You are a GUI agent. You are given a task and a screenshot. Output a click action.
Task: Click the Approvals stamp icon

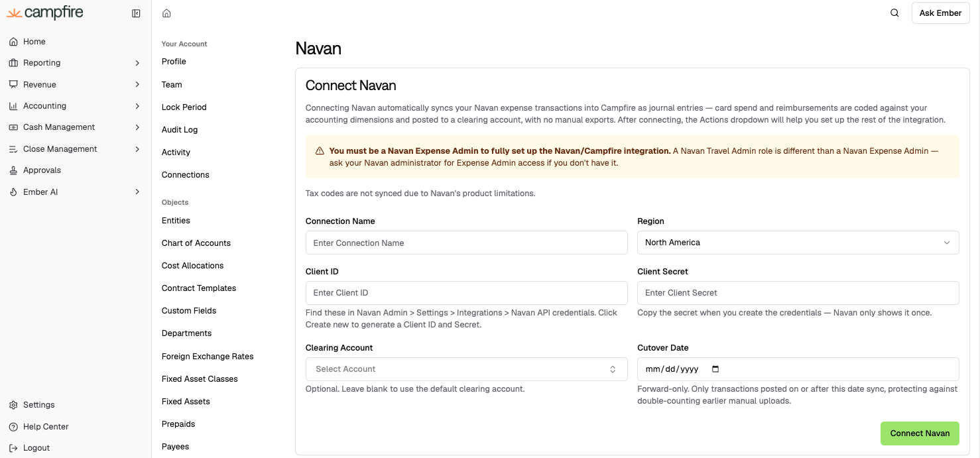(x=13, y=170)
